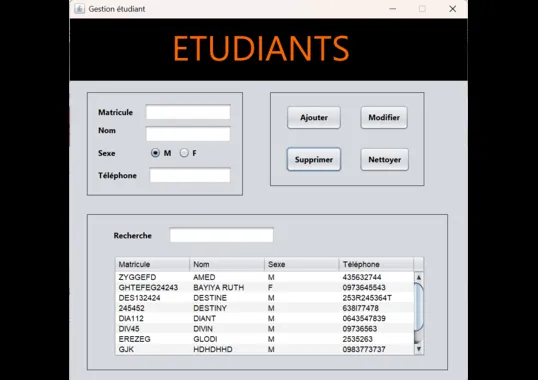Click the Supprimer button
538x380 pixels.
(314, 159)
